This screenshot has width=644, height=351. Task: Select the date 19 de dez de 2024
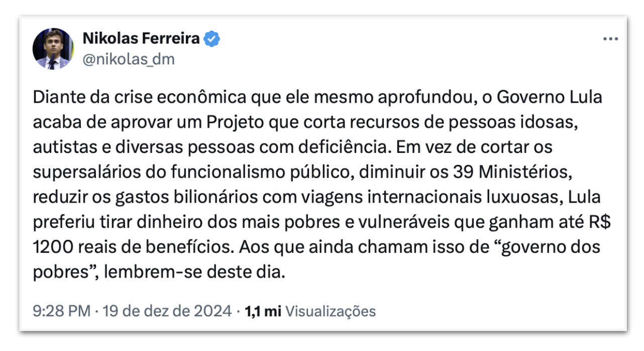pos(167,311)
